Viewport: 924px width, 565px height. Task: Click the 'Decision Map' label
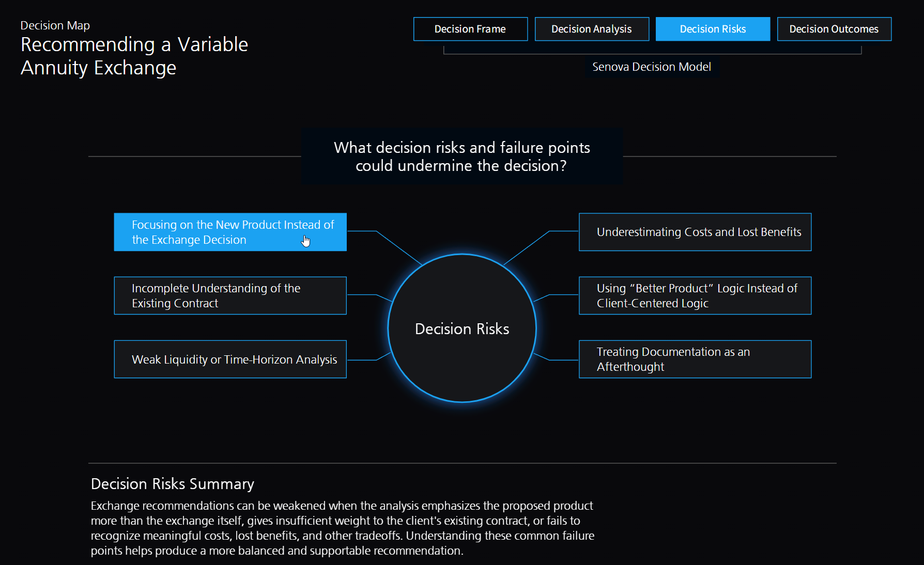(55, 25)
